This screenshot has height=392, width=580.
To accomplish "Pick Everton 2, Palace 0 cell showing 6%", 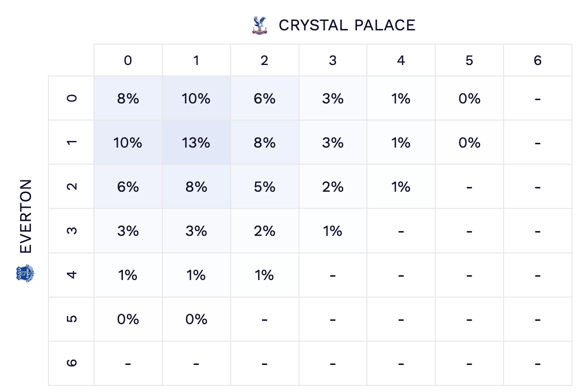I will 128,187.
